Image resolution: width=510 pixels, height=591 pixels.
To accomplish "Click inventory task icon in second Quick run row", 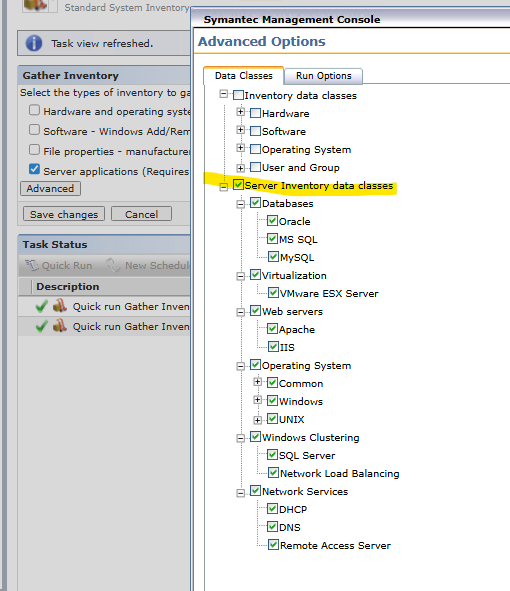I will click(x=60, y=326).
